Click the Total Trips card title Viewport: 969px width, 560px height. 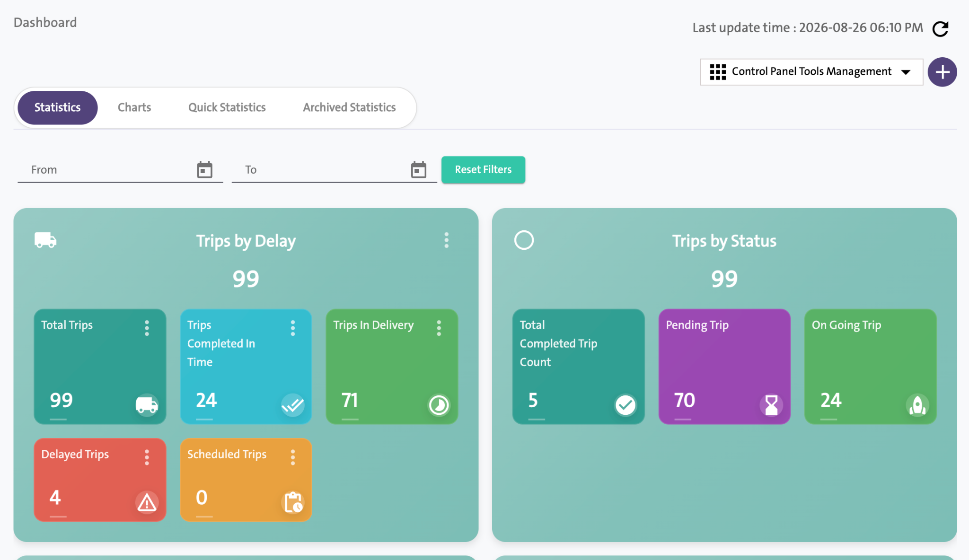point(67,325)
